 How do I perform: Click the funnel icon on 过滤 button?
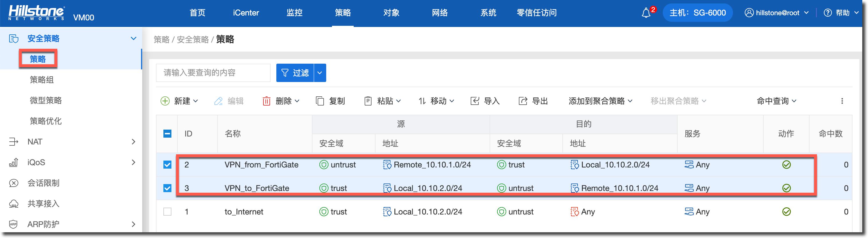pyautogui.click(x=285, y=73)
